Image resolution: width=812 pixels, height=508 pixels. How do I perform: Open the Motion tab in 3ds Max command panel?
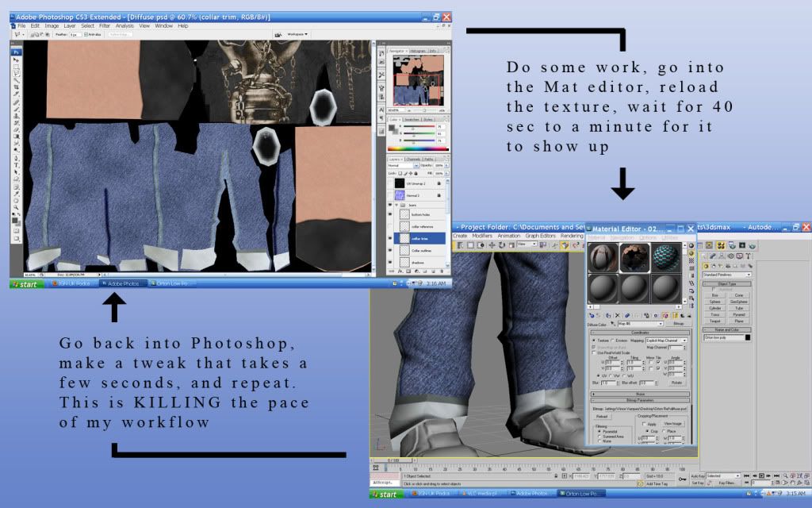(730, 256)
